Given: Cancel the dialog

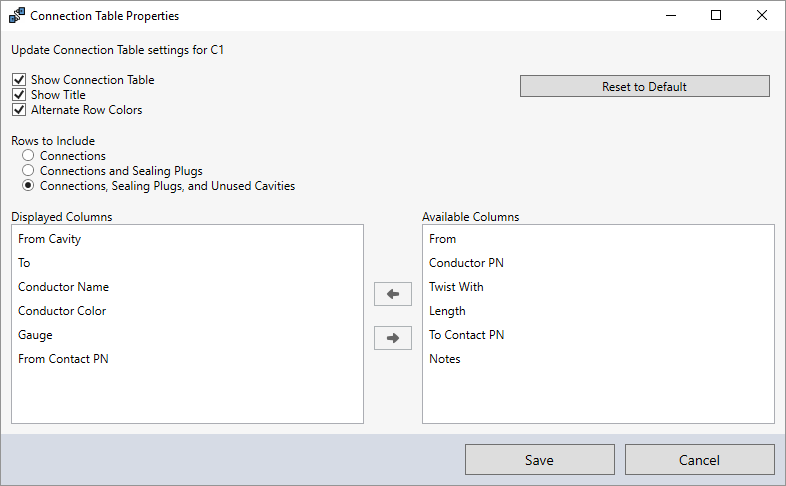Looking at the screenshot, I should pyautogui.click(x=700, y=459).
